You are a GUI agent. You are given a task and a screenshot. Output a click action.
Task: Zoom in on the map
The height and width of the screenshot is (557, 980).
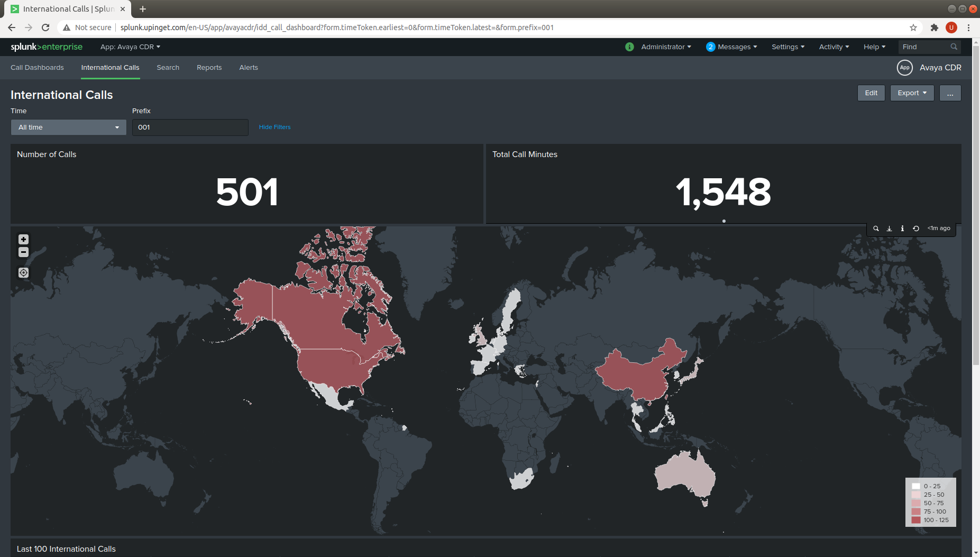coord(23,239)
